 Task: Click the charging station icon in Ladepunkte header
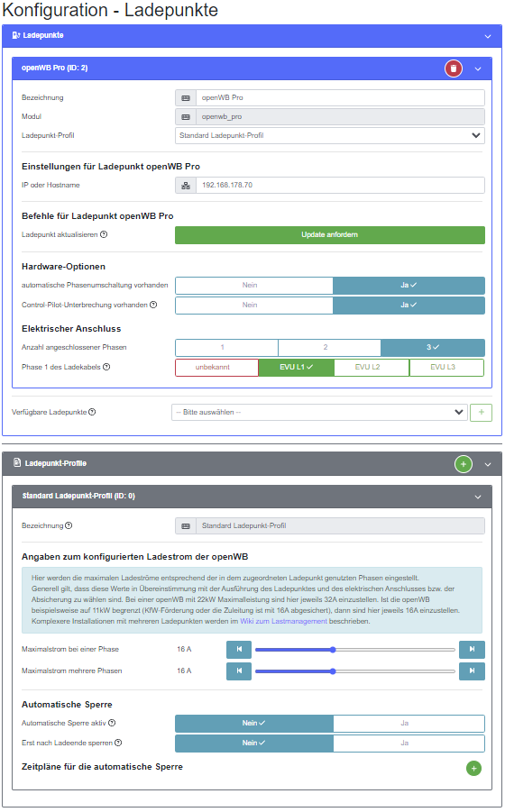[16, 35]
